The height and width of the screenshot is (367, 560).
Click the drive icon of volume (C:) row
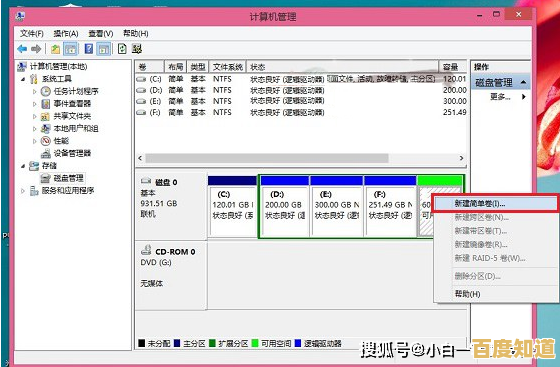tap(141, 79)
